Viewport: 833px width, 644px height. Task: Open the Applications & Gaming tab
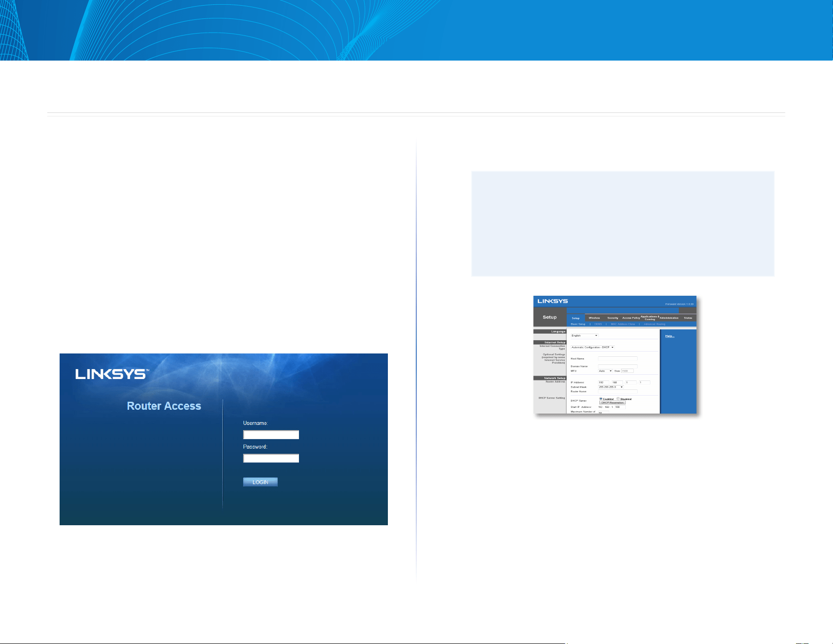click(650, 318)
